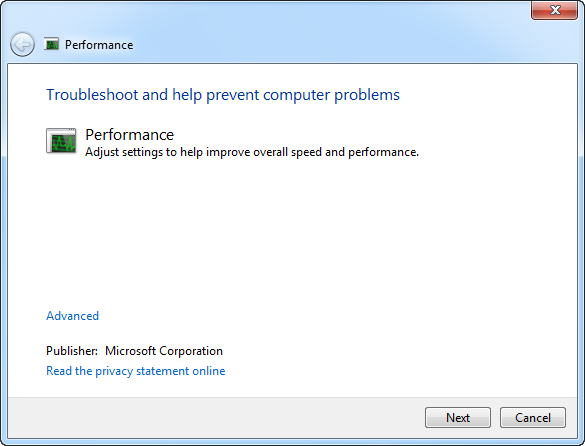Click the gray footer bar left of Next
Image resolution: width=585 pixels, height=446 pixels.
click(216, 417)
